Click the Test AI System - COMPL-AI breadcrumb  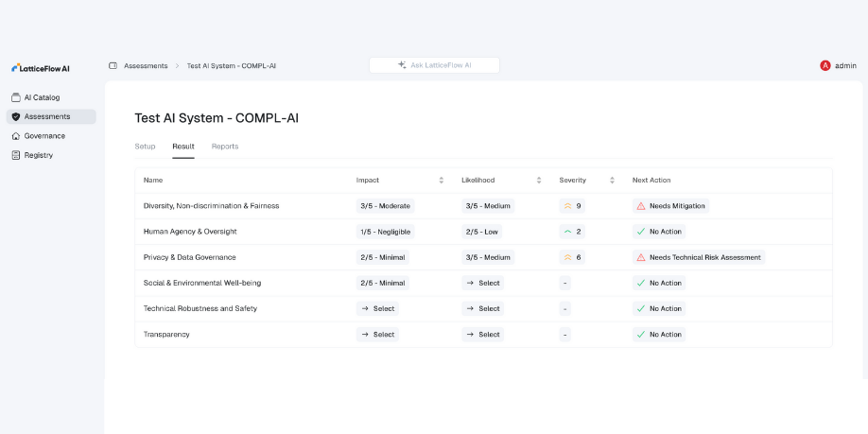(232, 65)
